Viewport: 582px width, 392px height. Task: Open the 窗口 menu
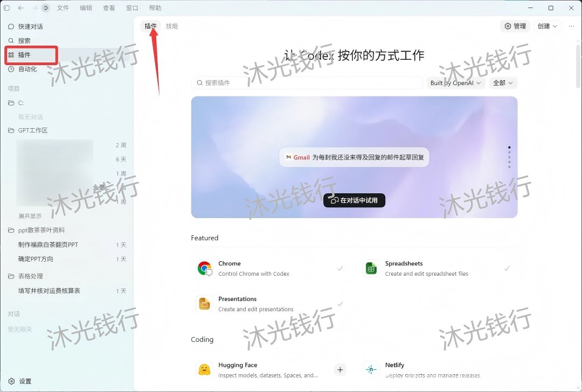point(132,8)
